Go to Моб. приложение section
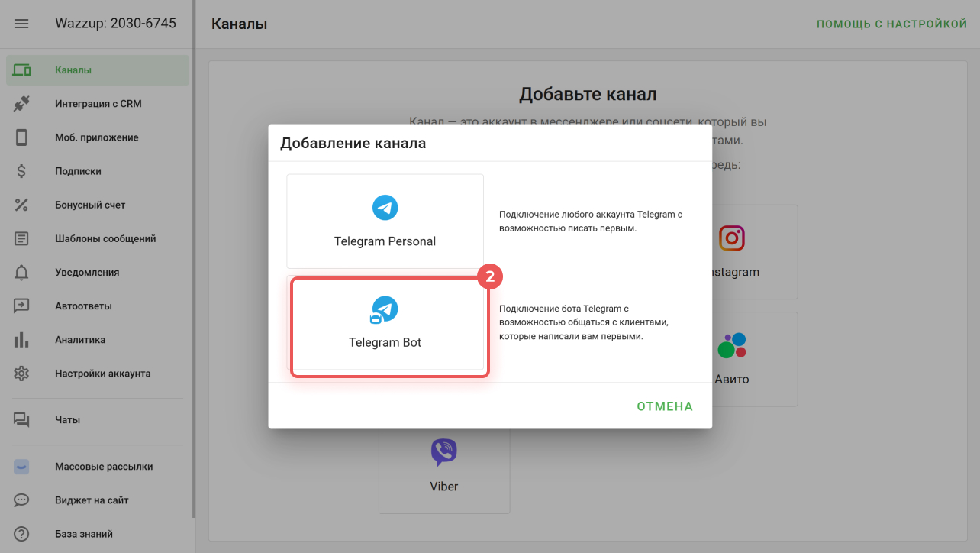Screen dimensions: 980x553 tap(98, 137)
